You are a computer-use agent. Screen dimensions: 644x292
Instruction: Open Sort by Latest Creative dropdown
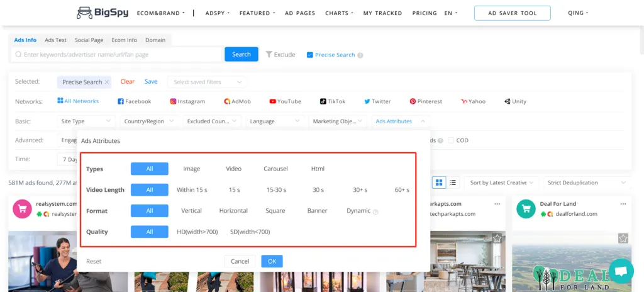[502, 182]
